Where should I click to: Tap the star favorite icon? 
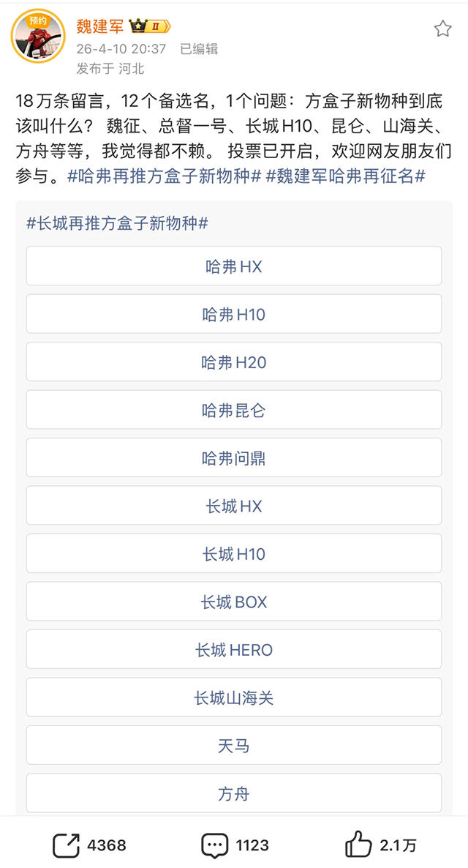(443, 29)
